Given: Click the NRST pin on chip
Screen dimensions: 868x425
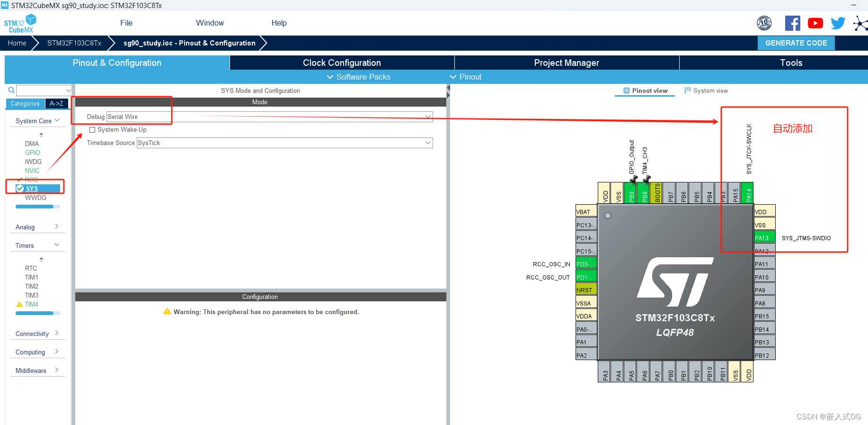Looking at the screenshot, I should coord(586,290).
